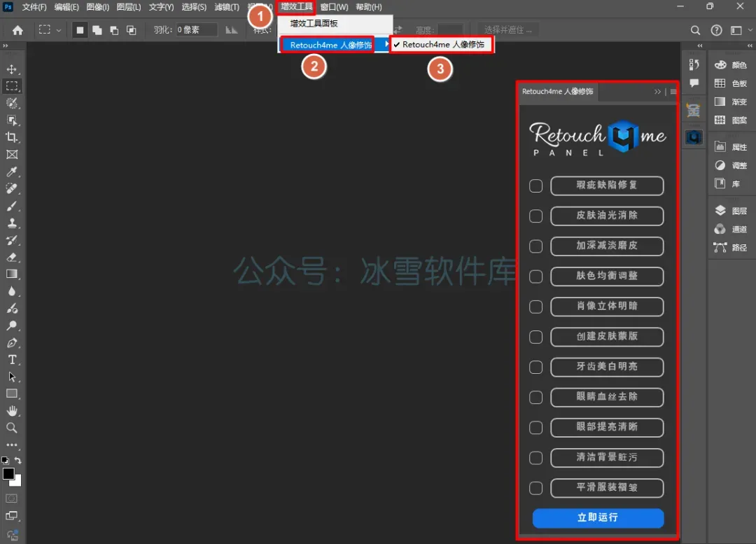Open the Retouch4me panel dock icon
Screen dimensions: 756x544
694,138
